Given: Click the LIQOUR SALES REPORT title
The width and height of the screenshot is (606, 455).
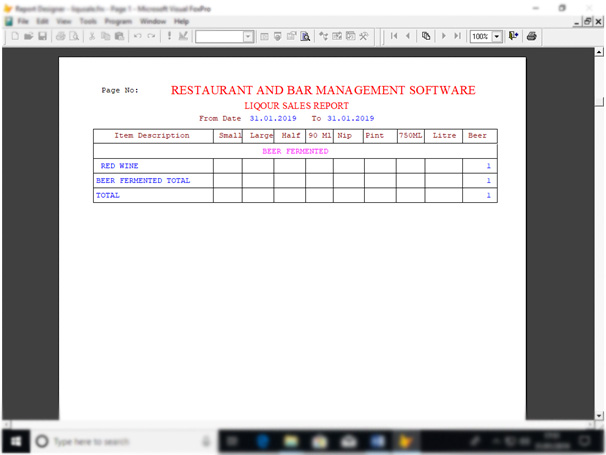Looking at the screenshot, I should tap(296, 106).
